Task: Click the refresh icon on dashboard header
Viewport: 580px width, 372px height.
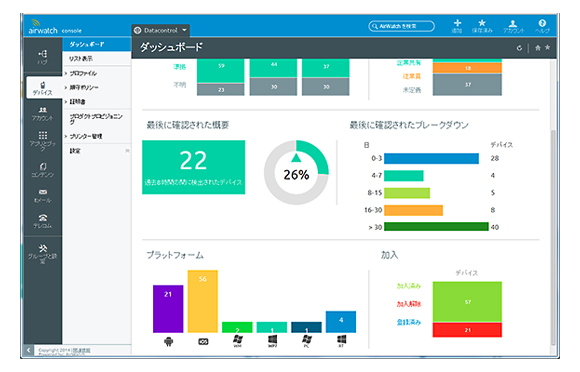Action: [x=519, y=48]
